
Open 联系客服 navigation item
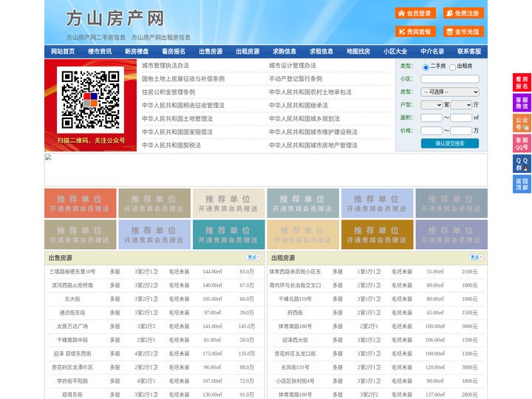point(469,52)
